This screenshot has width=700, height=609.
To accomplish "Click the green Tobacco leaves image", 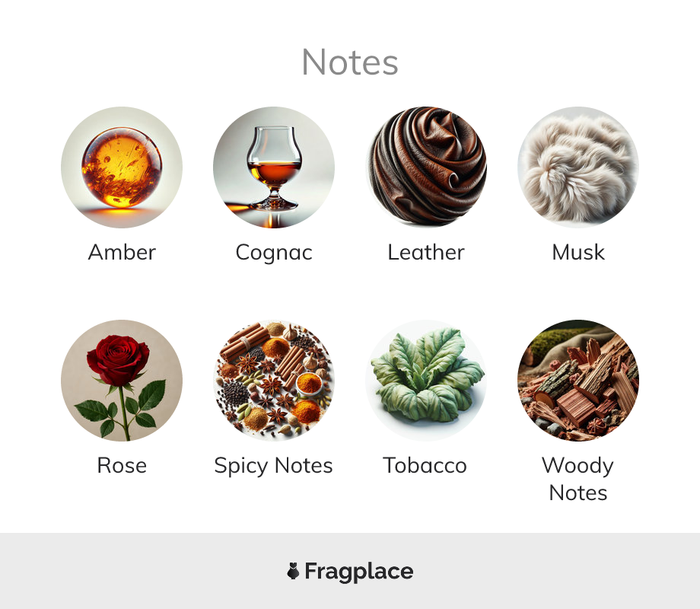I will click(426, 380).
